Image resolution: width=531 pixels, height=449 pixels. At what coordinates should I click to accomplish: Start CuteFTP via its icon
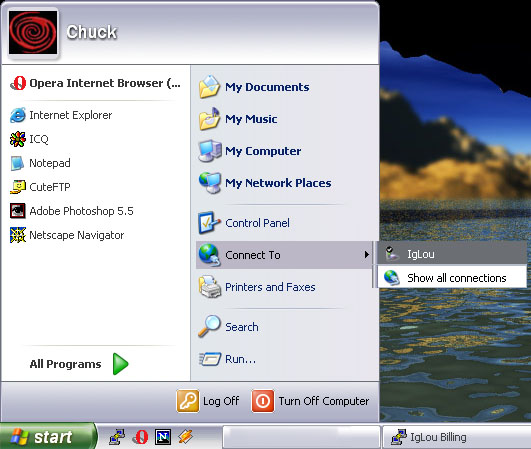pos(18,187)
